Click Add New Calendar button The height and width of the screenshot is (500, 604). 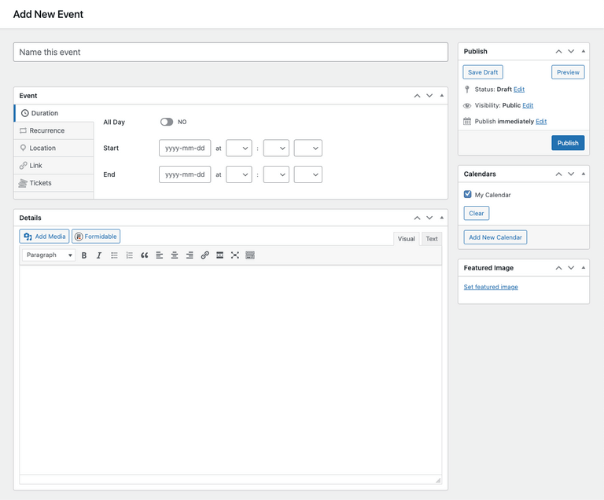[495, 237]
